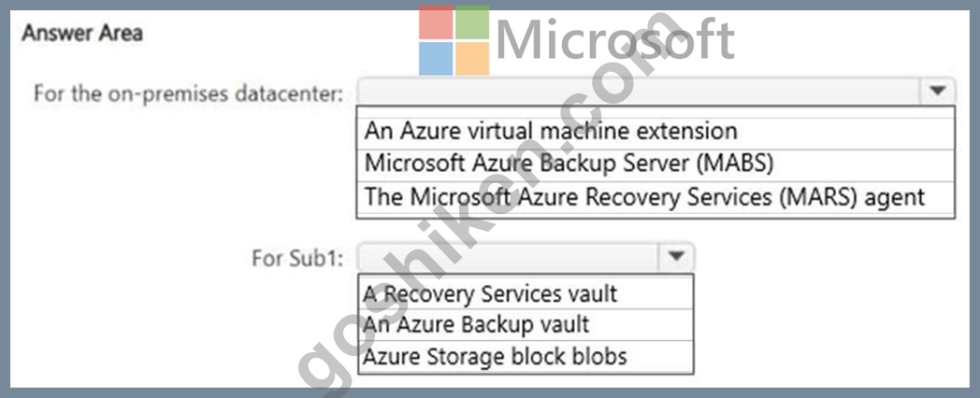Pick Azure Storage block blobs
The height and width of the screenshot is (398, 980).
pos(525,357)
